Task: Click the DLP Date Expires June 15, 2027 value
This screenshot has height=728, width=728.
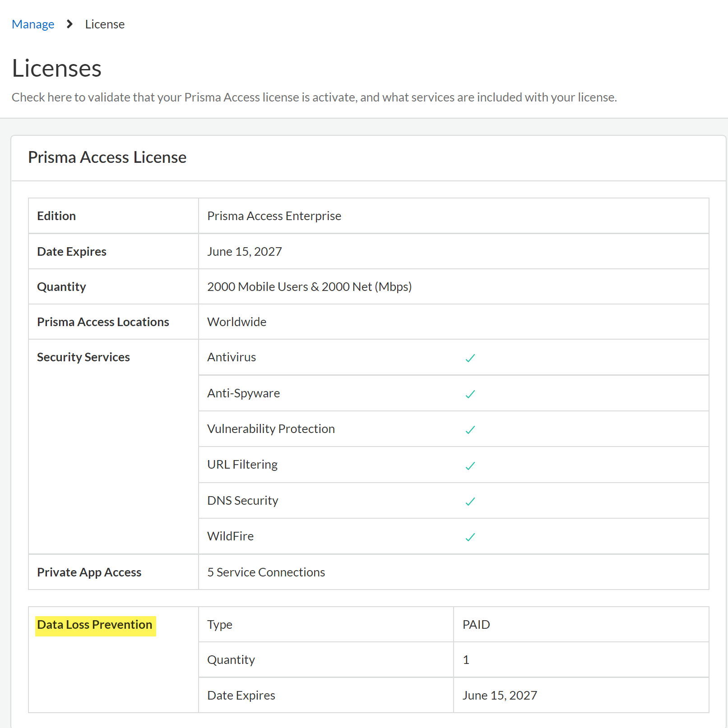Action: pyautogui.click(x=500, y=696)
